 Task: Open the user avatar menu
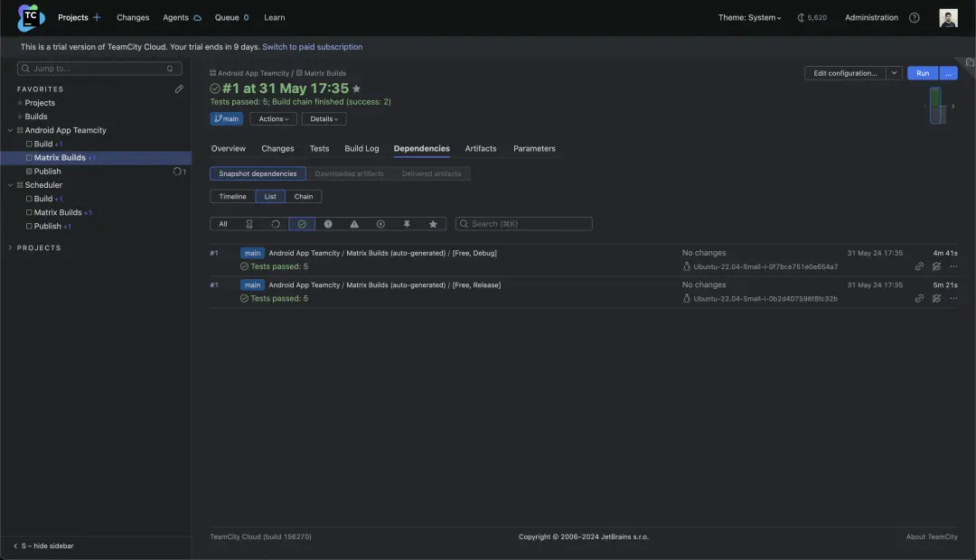click(948, 17)
